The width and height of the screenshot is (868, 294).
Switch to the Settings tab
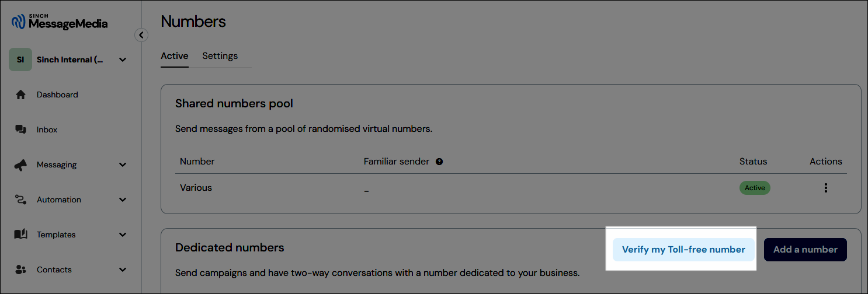pos(220,56)
